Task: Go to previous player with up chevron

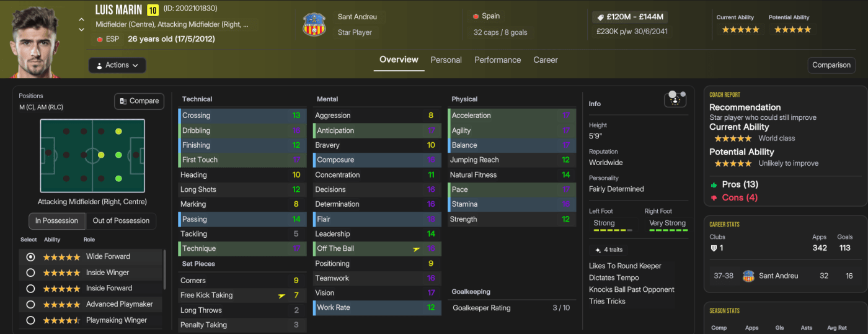Action: pyautogui.click(x=81, y=19)
